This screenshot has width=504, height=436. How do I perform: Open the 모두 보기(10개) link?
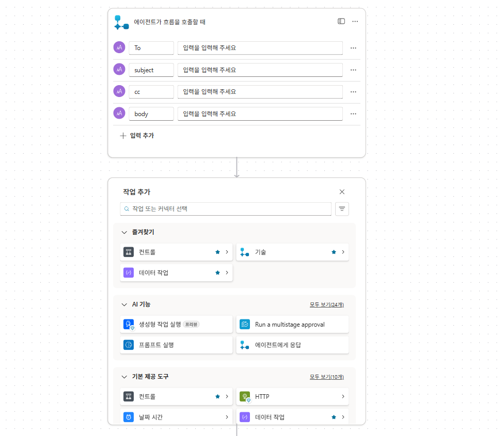[x=326, y=377]
